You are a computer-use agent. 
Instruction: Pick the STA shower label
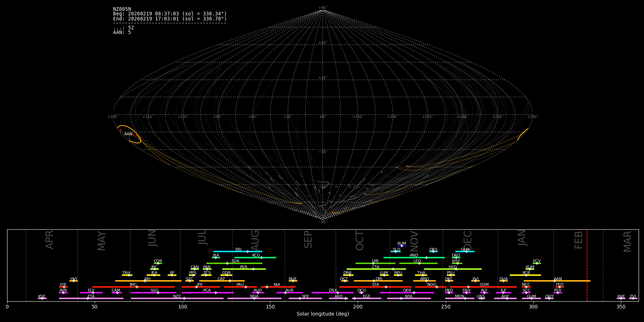[376, 285]
